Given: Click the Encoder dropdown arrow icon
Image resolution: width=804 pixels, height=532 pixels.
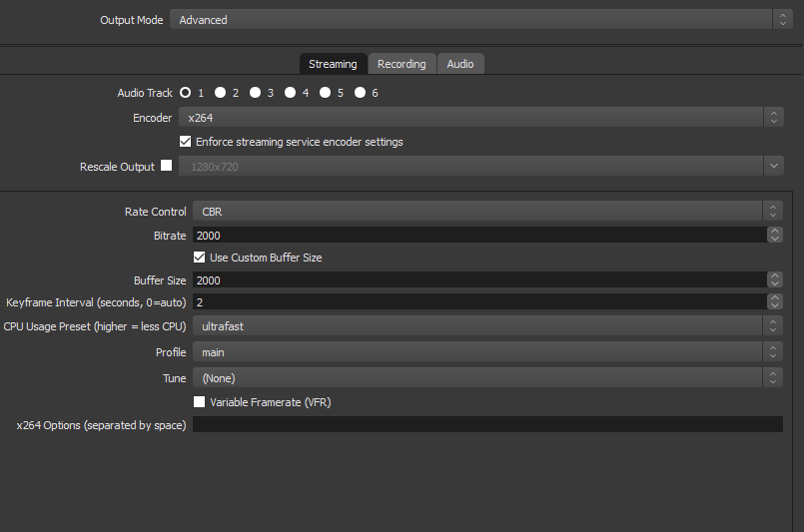Looking at the screenshot, I should pyautogui.click(x=773, y=118).
